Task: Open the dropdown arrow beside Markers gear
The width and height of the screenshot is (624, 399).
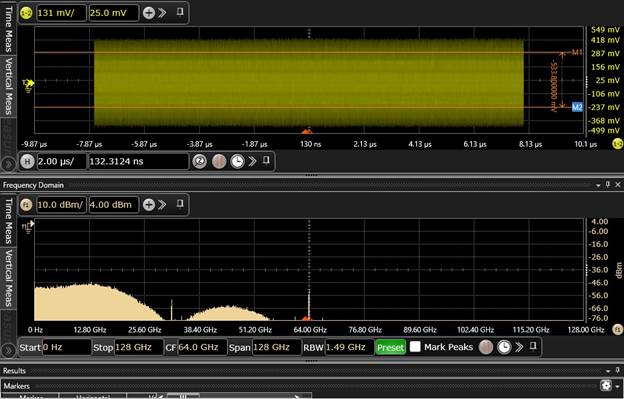Action: coord(617,386)
